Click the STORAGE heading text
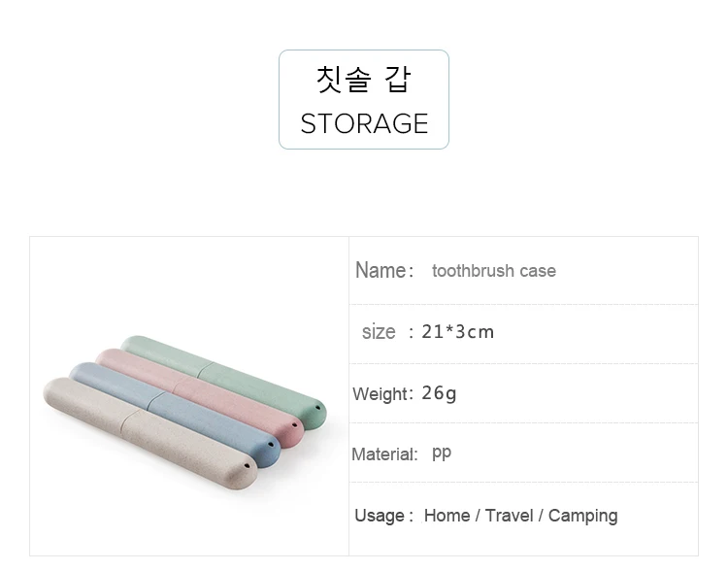The width and height of the screenshot is (728, 571). pos(364,123)
